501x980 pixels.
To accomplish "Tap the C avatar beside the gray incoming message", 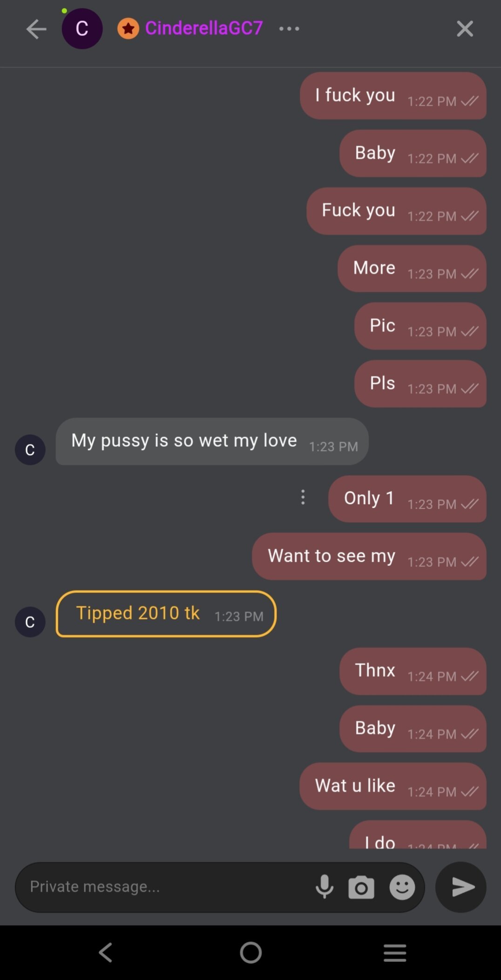I will (30, 449).
